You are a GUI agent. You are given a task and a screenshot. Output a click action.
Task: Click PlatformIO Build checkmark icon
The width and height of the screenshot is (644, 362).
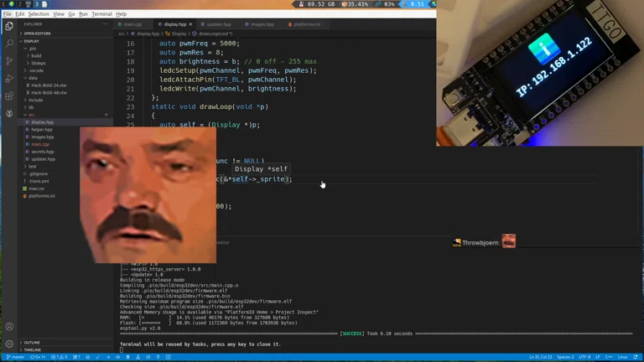click(98, 357)
